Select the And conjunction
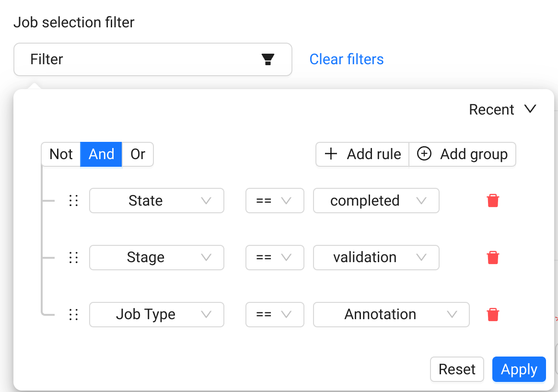This screenshot has height=392, width=558. pos(101,154)
